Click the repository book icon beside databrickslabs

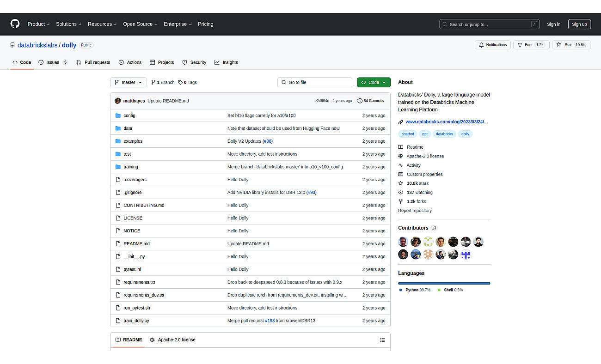pos(12,45)
